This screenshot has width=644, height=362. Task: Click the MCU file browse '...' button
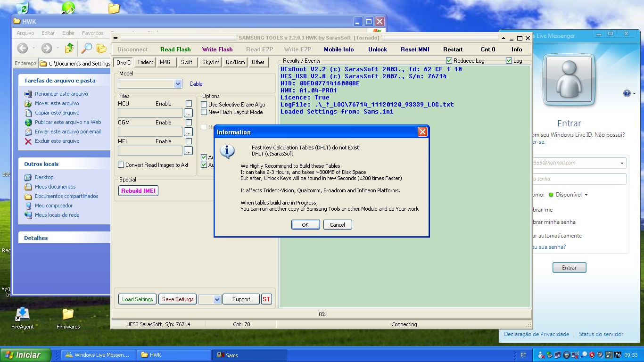(x=188, y=113)
